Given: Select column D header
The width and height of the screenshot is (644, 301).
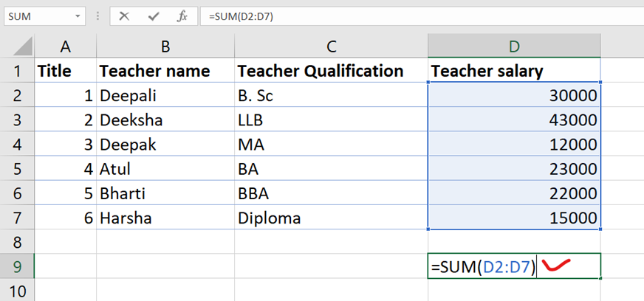Looking at the screenshot, I should 514,46.
